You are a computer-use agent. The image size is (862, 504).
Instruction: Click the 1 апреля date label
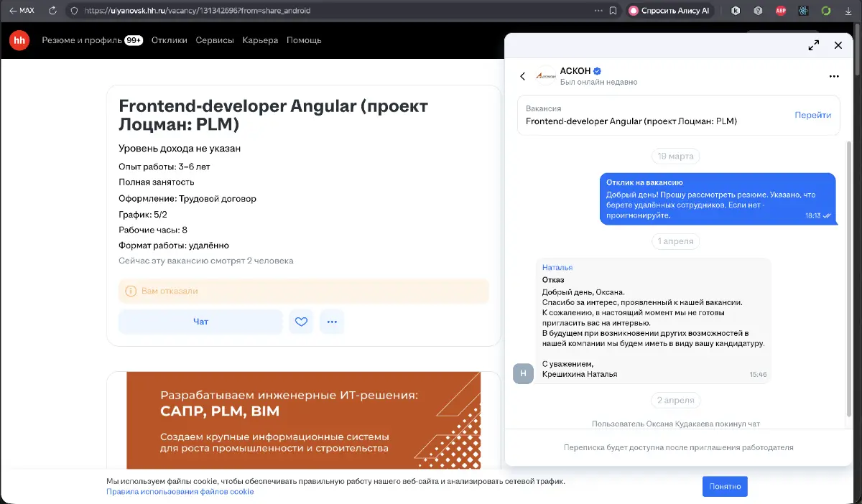(676, 241)
